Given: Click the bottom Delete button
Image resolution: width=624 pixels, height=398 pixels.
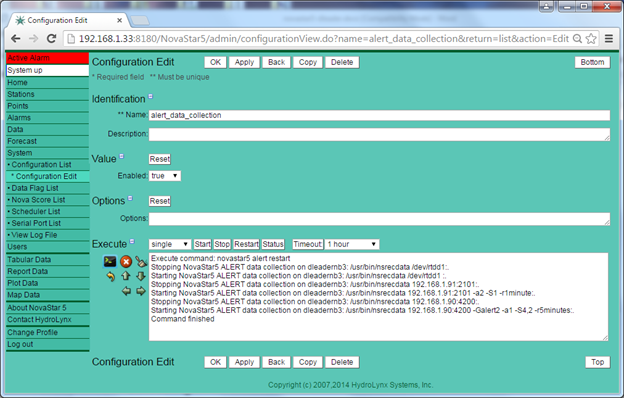Looking at the screenshot, I should coord(342,362).
